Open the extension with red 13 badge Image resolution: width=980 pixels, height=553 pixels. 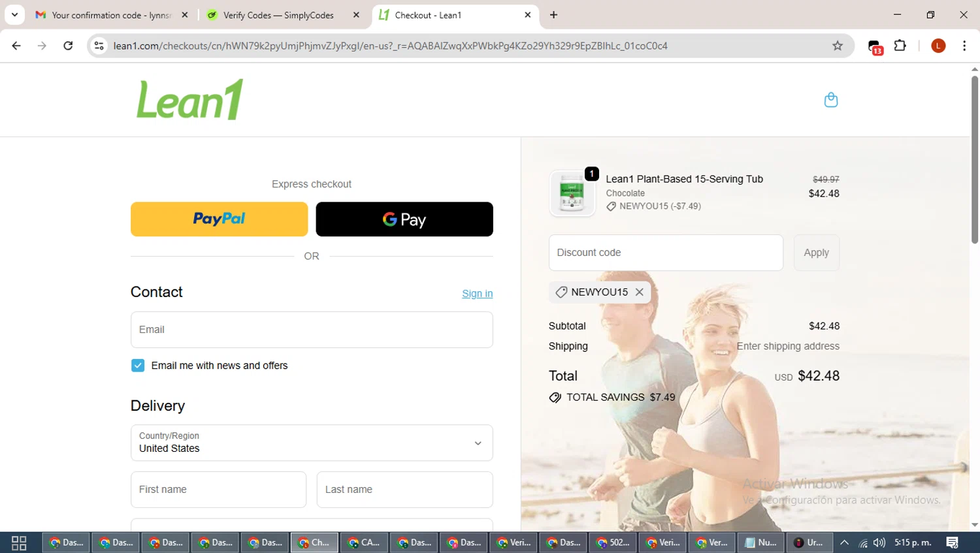coord(875,46)
